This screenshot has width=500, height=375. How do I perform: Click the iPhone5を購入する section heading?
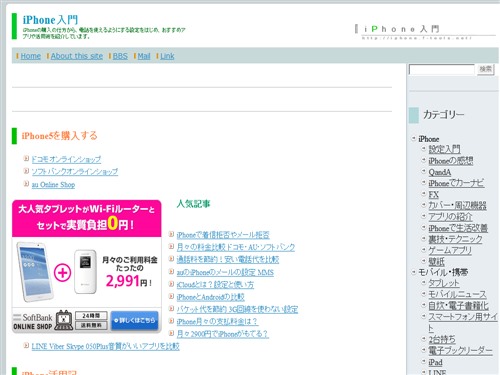(x=59, y=136)
